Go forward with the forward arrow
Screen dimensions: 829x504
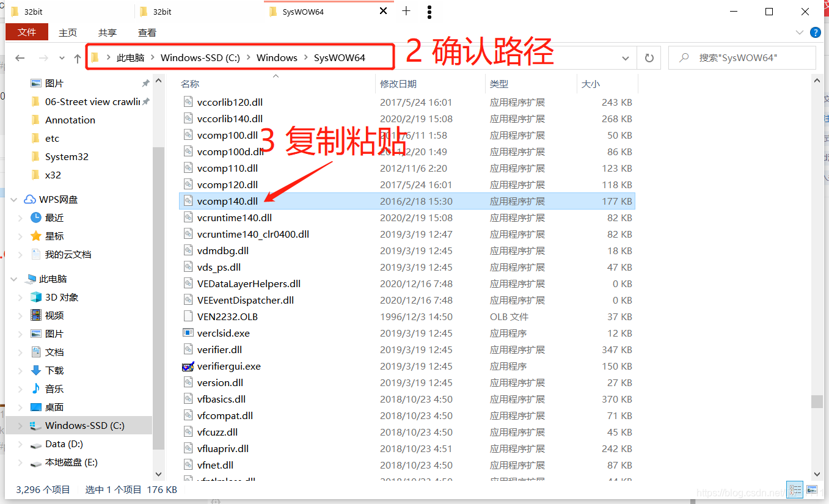pos(43,58)
